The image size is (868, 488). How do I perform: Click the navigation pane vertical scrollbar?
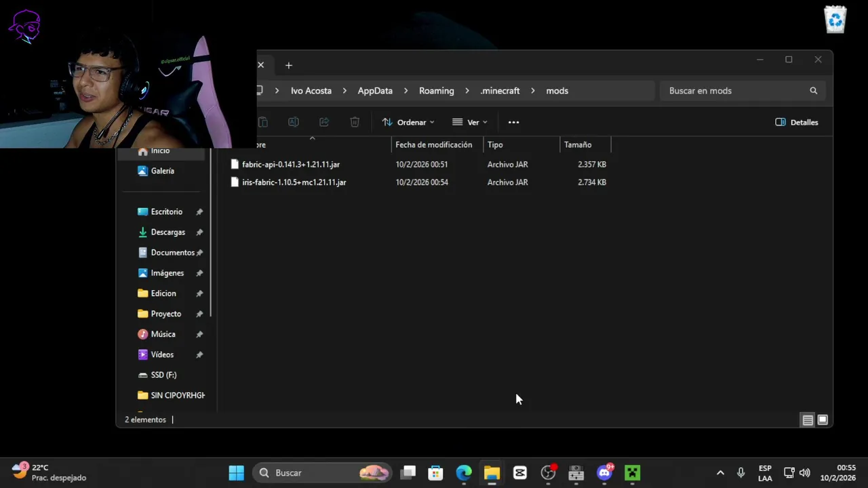211,232
